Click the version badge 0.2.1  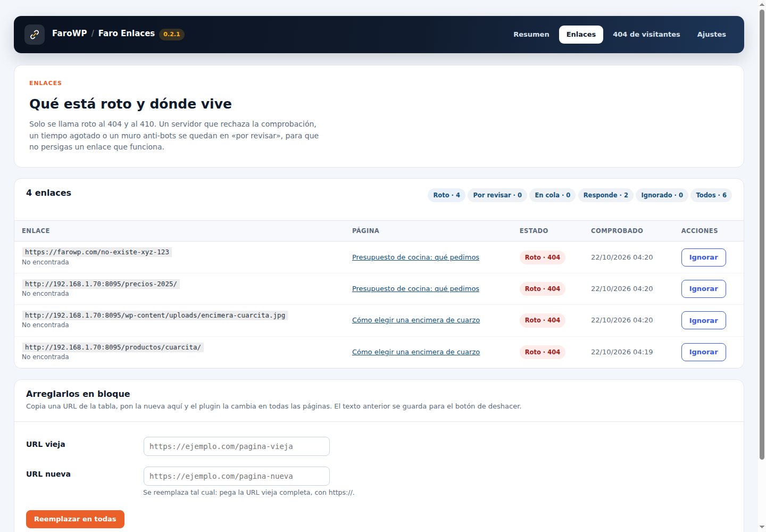coord(172,34)
